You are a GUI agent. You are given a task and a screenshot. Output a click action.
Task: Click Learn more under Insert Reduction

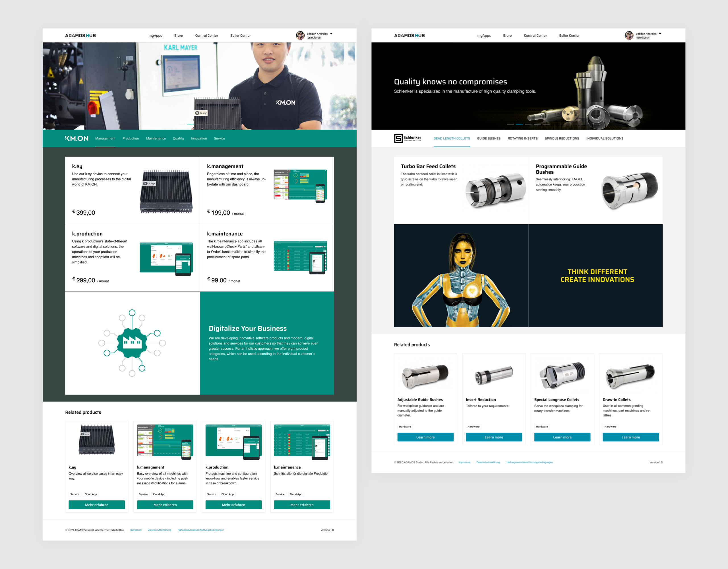[494, 437]
